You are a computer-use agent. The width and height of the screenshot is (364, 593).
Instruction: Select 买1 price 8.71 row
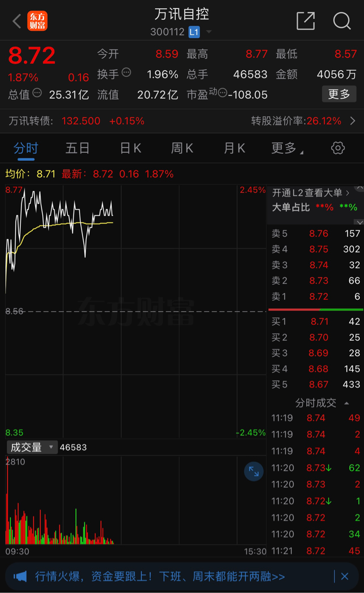click(x=316, y=322)
